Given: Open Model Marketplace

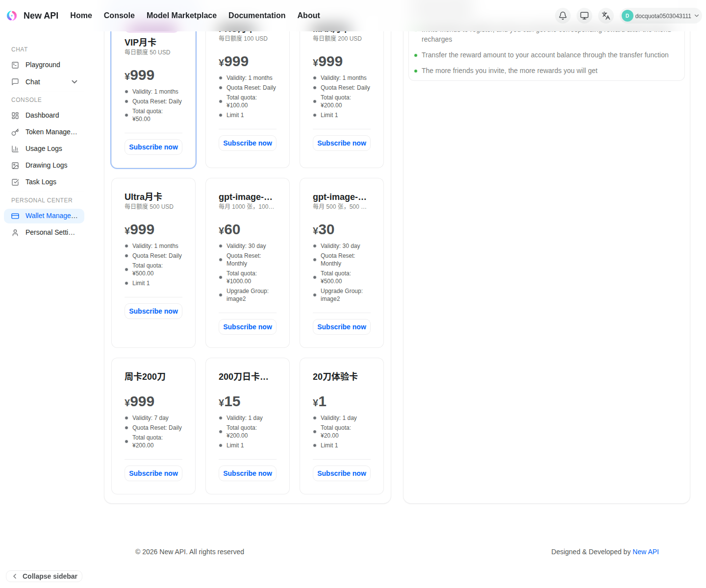Looking at the screenshot, I should click(x=181, y=16).
